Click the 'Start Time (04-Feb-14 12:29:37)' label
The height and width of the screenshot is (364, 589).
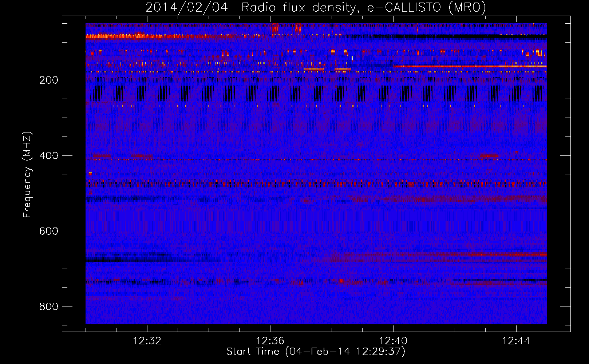316,352
